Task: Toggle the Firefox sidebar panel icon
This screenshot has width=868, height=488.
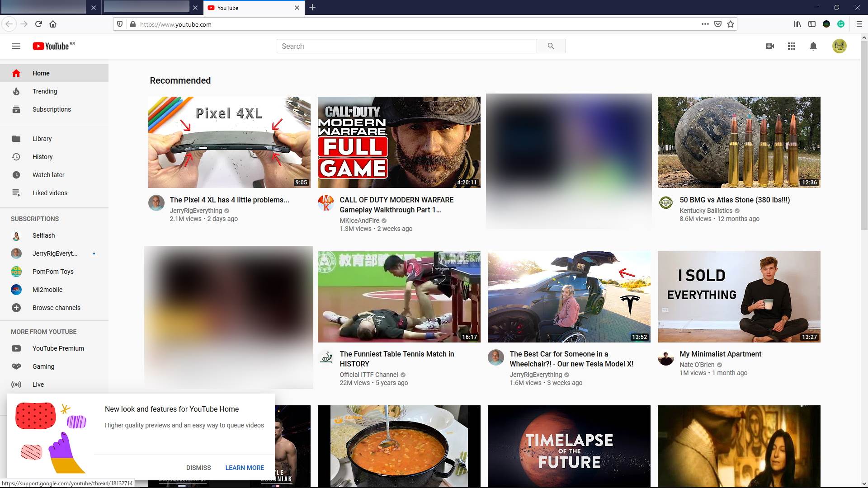Action: (x=810, y=24)
